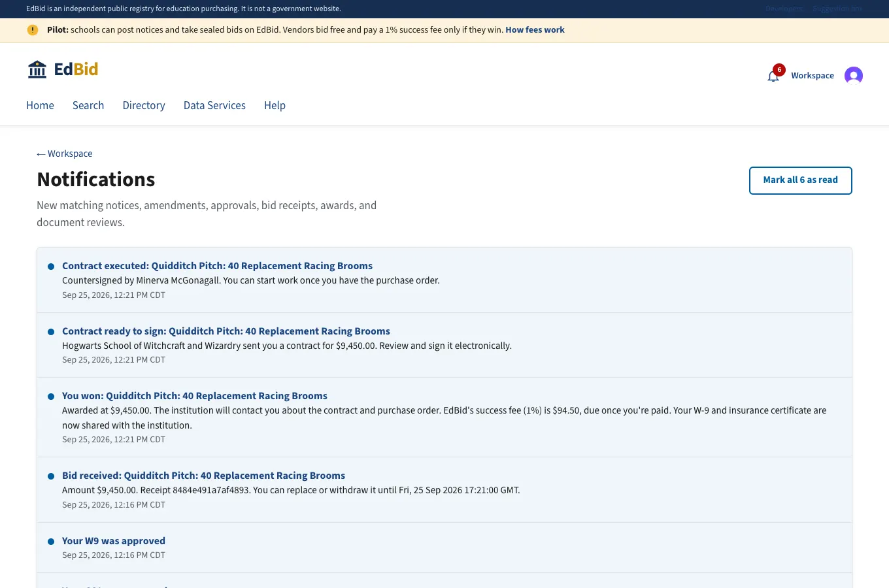Viewport: 889px width, 588px height.
Task: Click the Workspace link in the header
Action: click(x=813, y=76)
